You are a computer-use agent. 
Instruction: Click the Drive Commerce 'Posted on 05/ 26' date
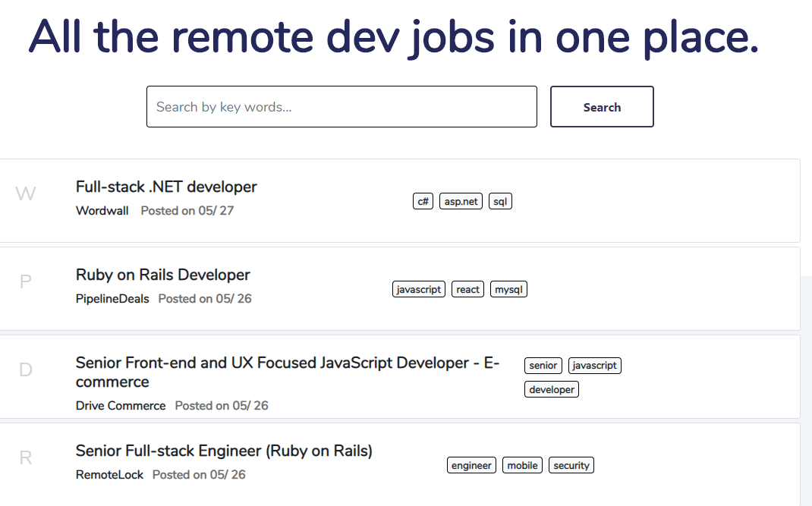point(222,406)
